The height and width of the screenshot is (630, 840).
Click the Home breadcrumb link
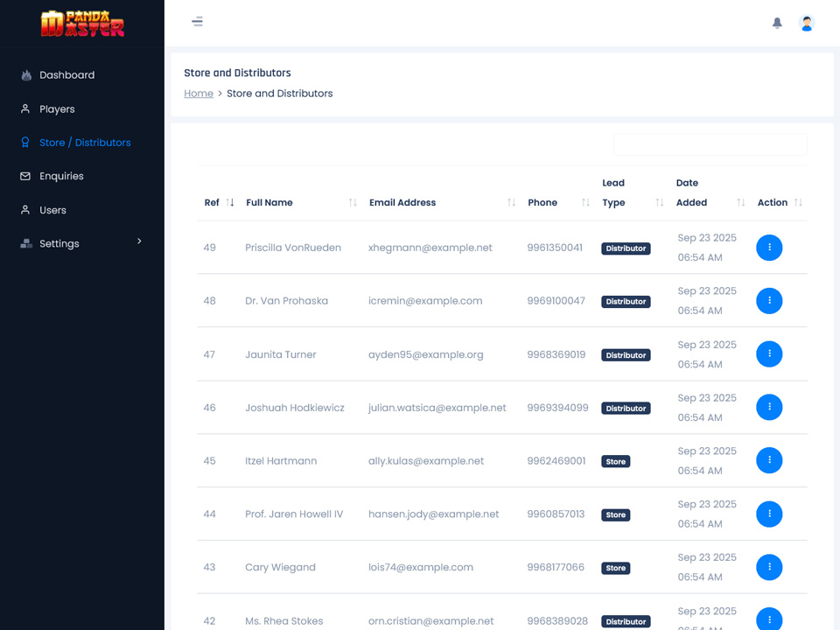tap(199, 94)
